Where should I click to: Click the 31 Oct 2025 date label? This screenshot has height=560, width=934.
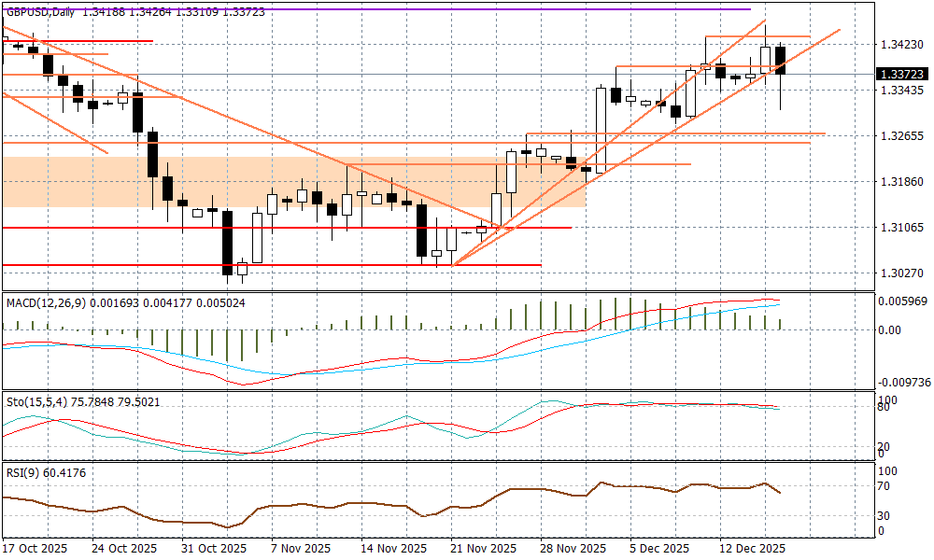pyautogui.click(x=214, y=548)
